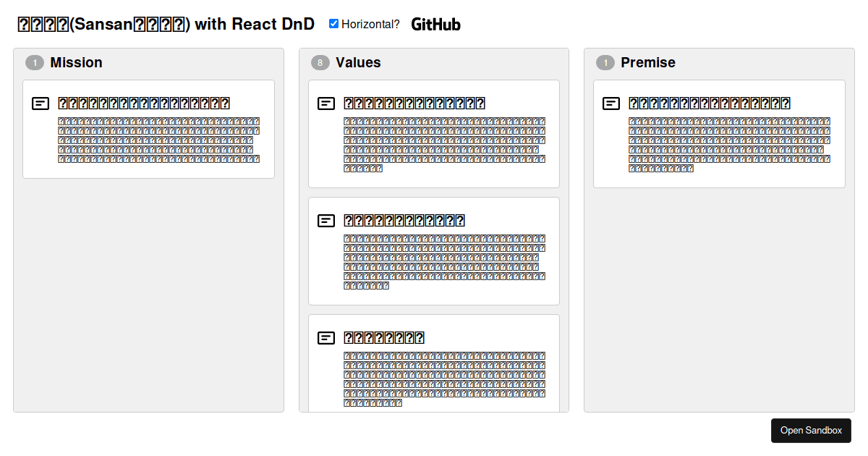868x456 pixels.
Task: Click the note icon on the third Values card
Action: click(325, 337)
